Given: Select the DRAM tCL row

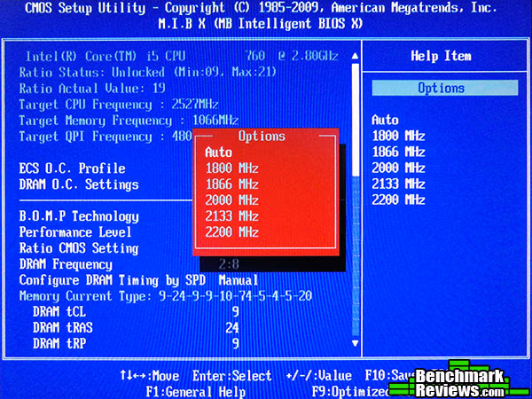Looking at the screenshot, I should point(136,312).
